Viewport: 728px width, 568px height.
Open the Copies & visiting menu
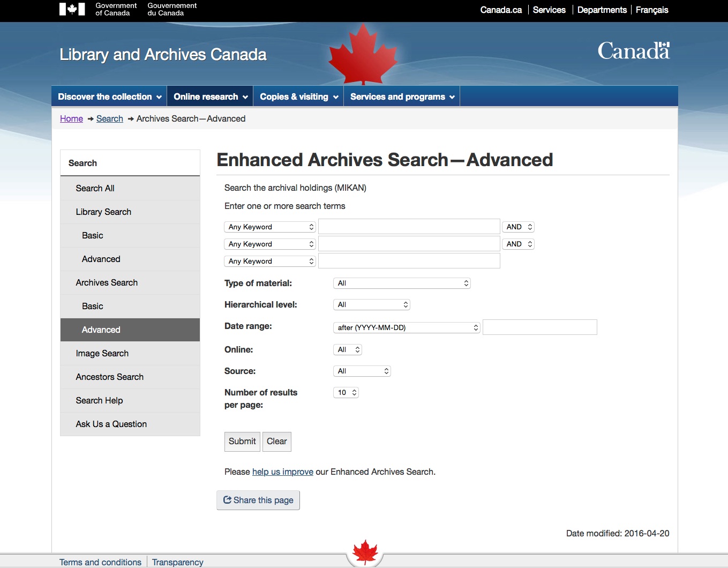298,96
